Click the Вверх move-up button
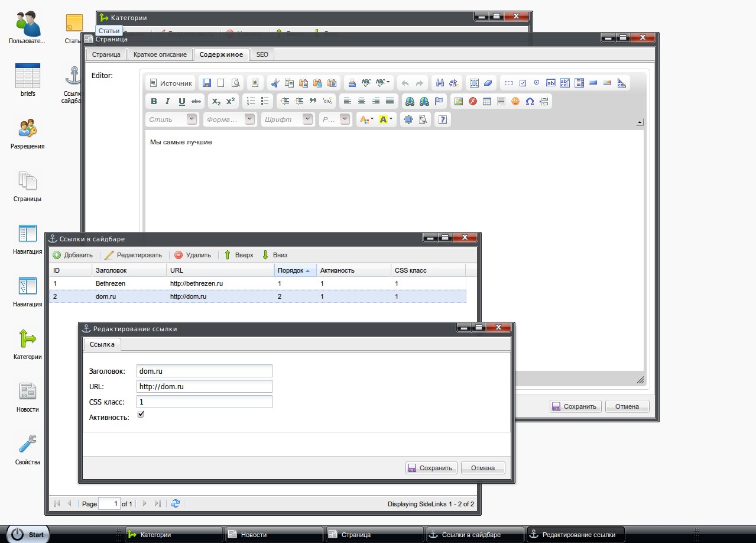 (239, 255)
